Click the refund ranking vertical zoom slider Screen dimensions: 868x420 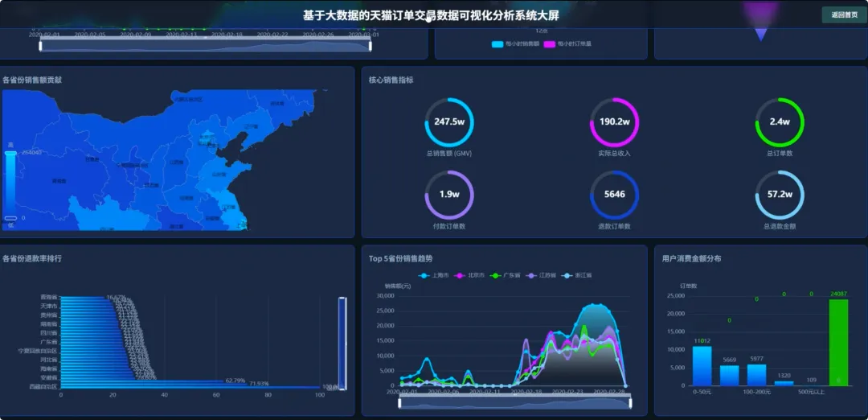coord(342,344)
